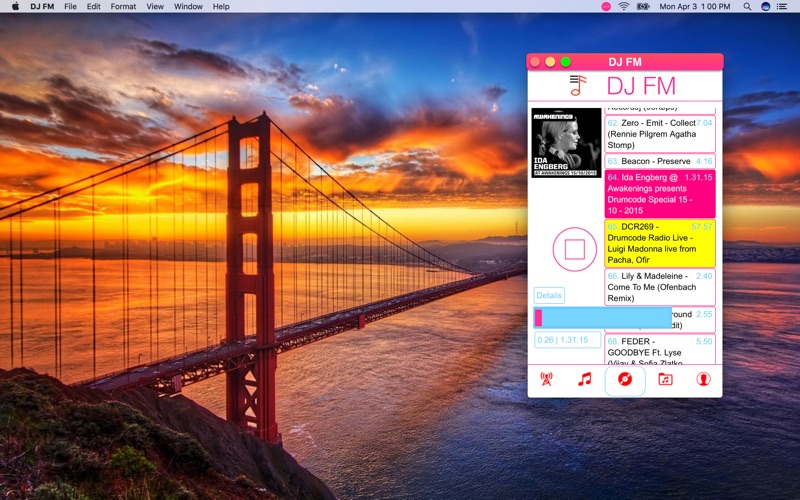Open the Wi-Fi status menu
Screen dimensions: 800x500
coord(623,7)
